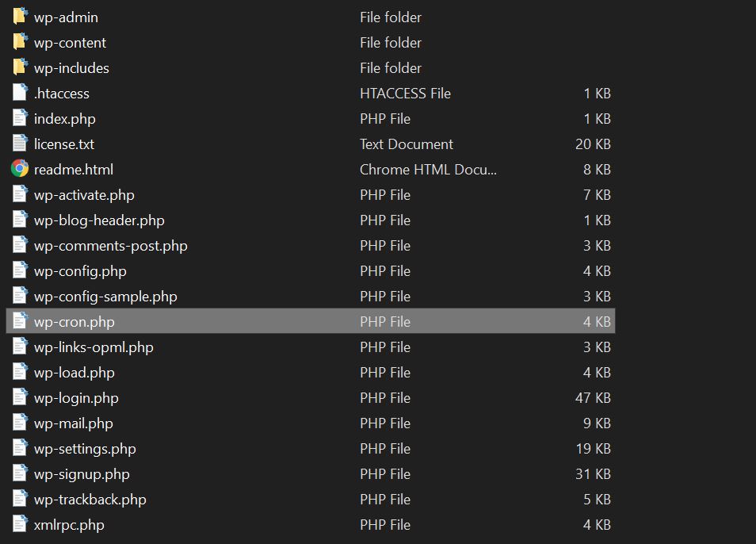Click the PHP File type of index.php
756x544 pixels.
tap(385, 119)
